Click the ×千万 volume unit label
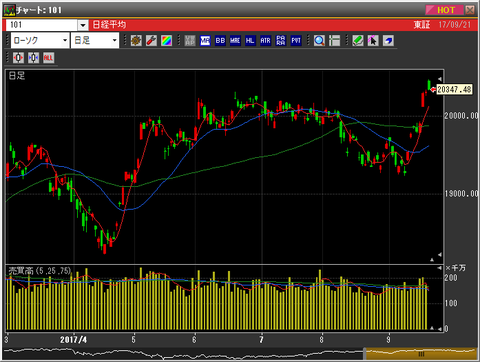The image size is (480, 362). tap(456, 268)
